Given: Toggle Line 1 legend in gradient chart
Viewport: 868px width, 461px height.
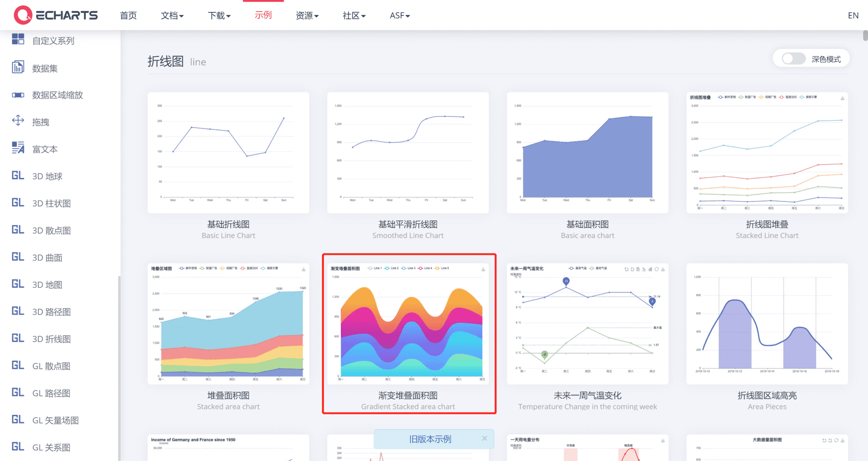Looking at the screenshot, I should tap(375, 268).
